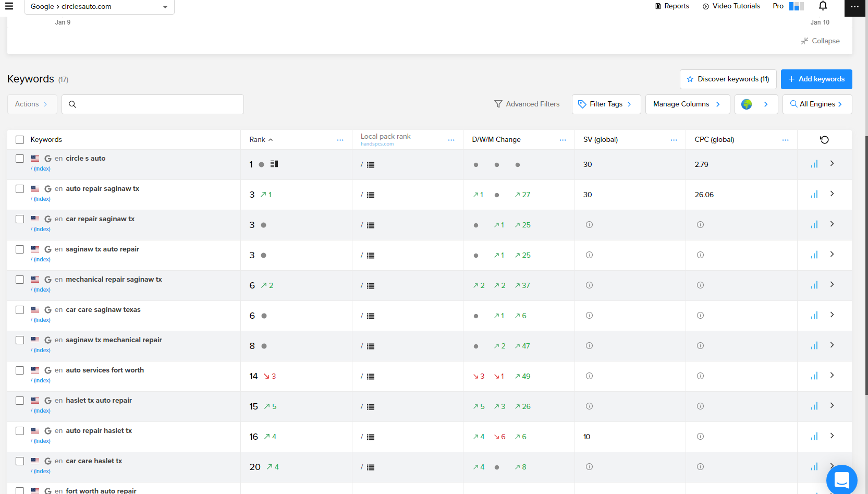Open the Actions dropdown

click(32, 104)
